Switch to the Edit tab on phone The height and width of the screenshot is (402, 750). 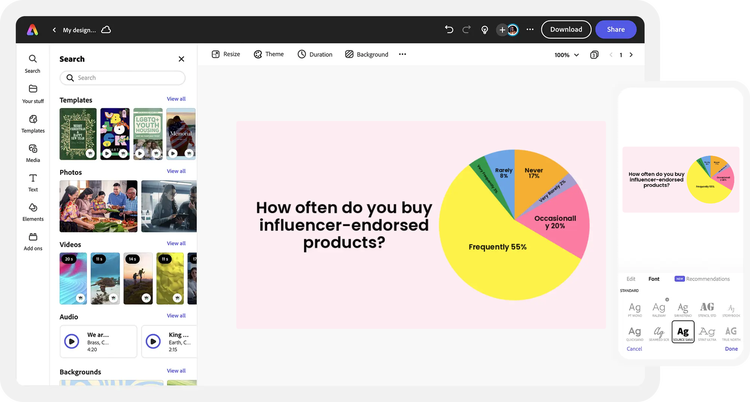631,278
